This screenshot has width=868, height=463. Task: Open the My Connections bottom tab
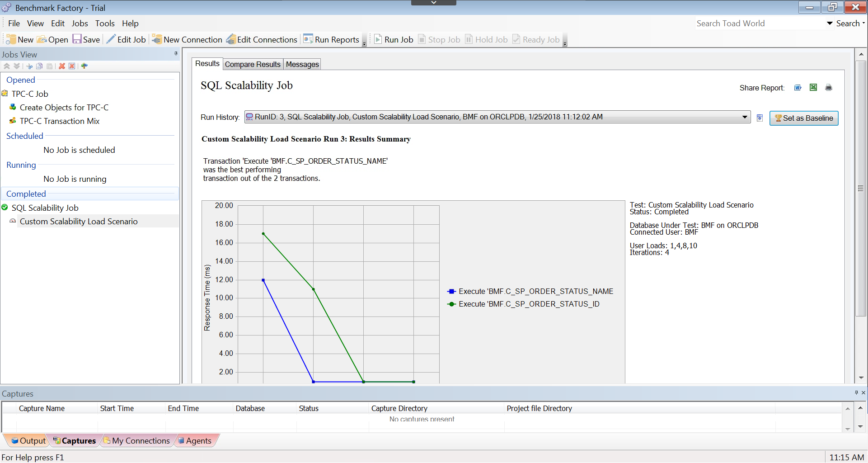coord(137,441)
